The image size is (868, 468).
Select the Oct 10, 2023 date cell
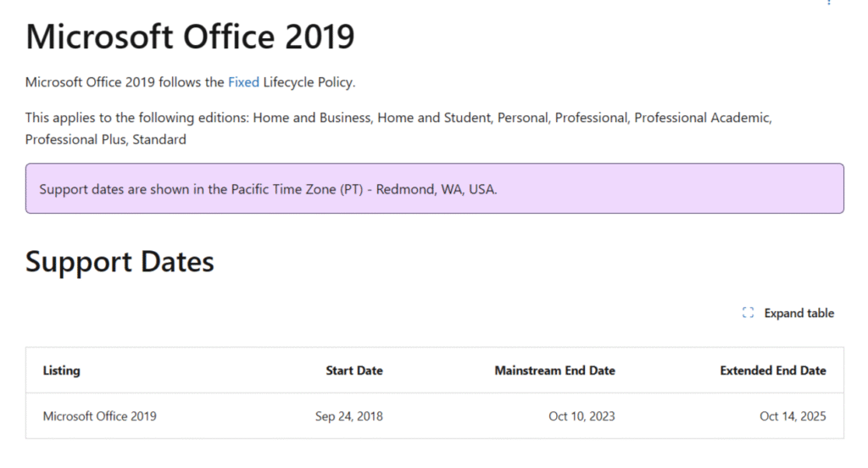click(x=582, y=416)
